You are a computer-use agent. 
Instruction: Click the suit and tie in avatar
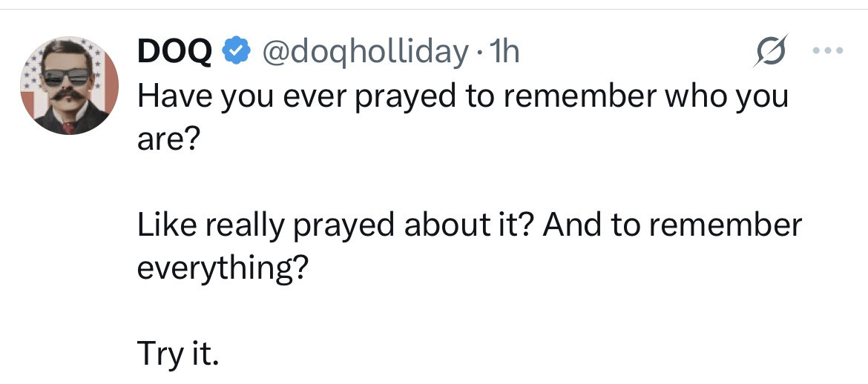[69, 120]
